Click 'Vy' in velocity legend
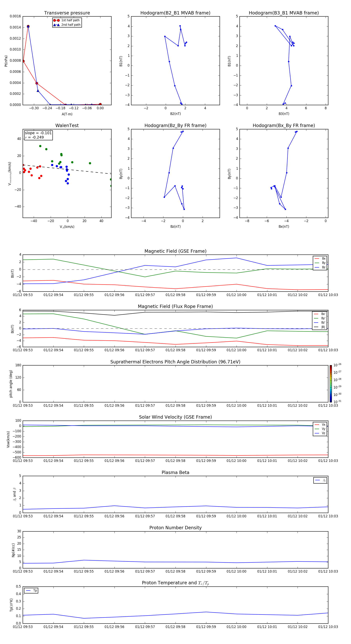Screen dimensions: 351x644 pos(320,429)
